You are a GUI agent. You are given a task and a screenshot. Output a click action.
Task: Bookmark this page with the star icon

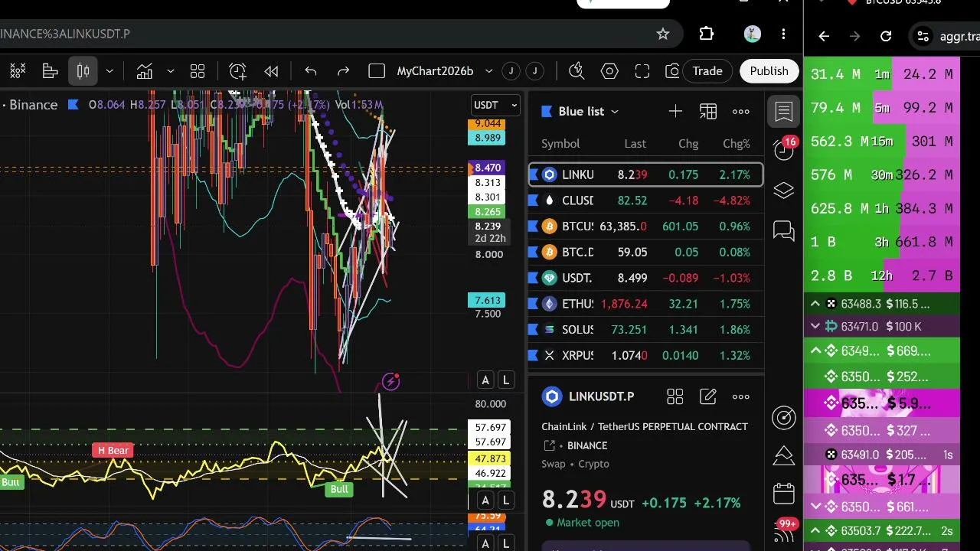(x=663, y=34)
